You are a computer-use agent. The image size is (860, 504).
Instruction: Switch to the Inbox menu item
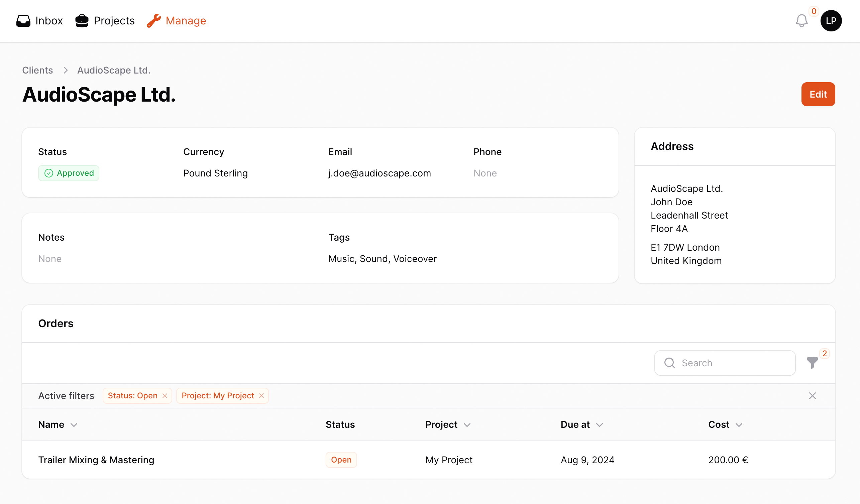tap(49, 21)
